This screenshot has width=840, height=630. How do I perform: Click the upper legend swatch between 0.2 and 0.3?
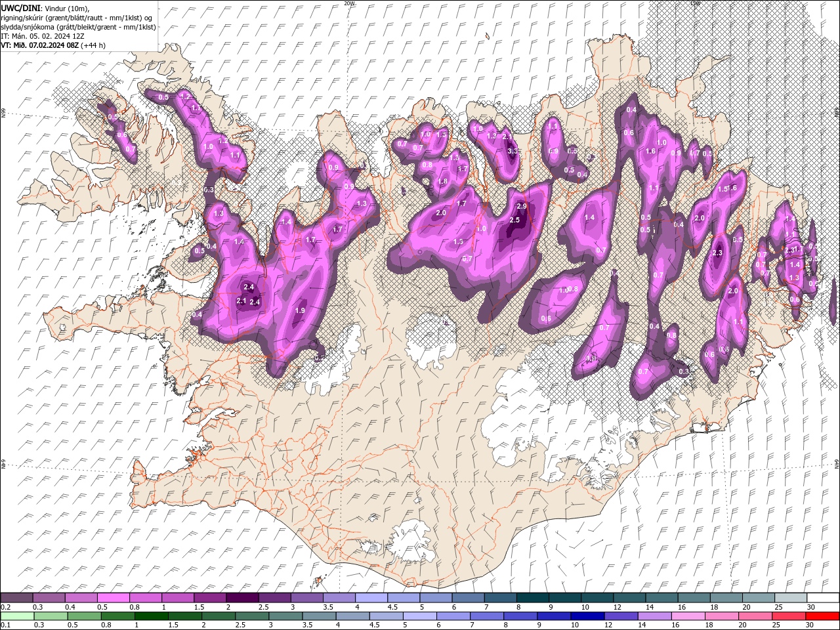coord(16,598)
